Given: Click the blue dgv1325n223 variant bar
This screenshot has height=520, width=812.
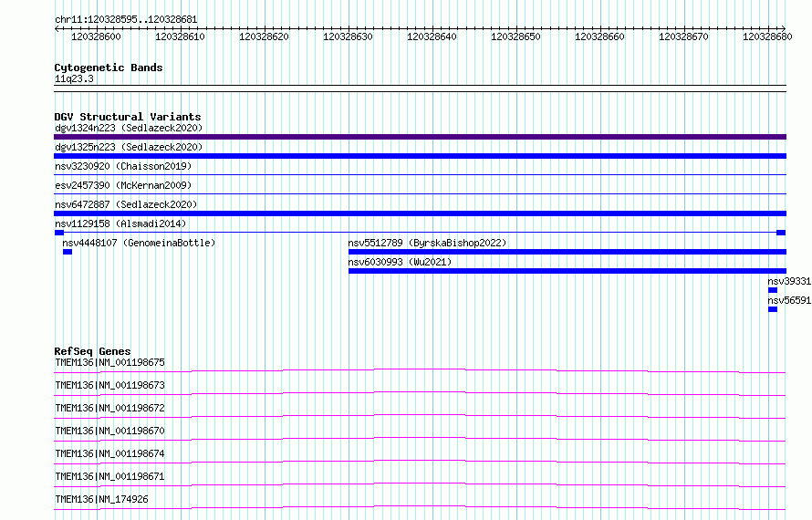Looking at the screenshot, I should point(420,156).
